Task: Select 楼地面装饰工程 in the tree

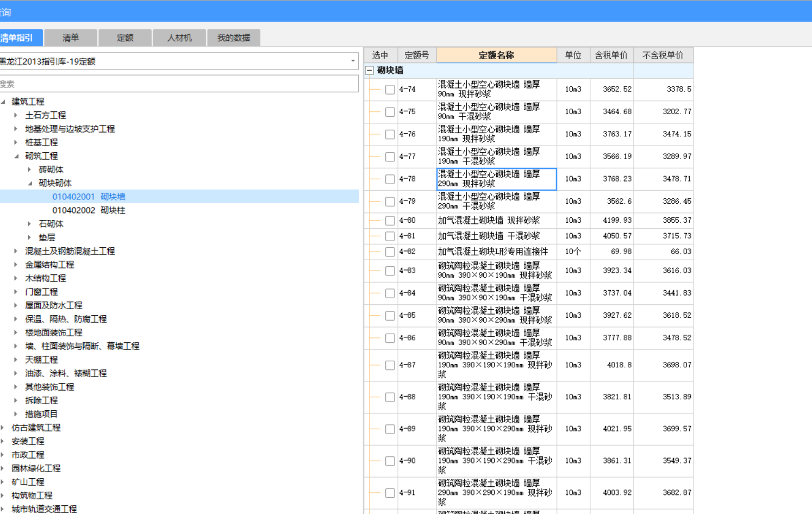Action: pyautogui.click(x=54, y=333)
